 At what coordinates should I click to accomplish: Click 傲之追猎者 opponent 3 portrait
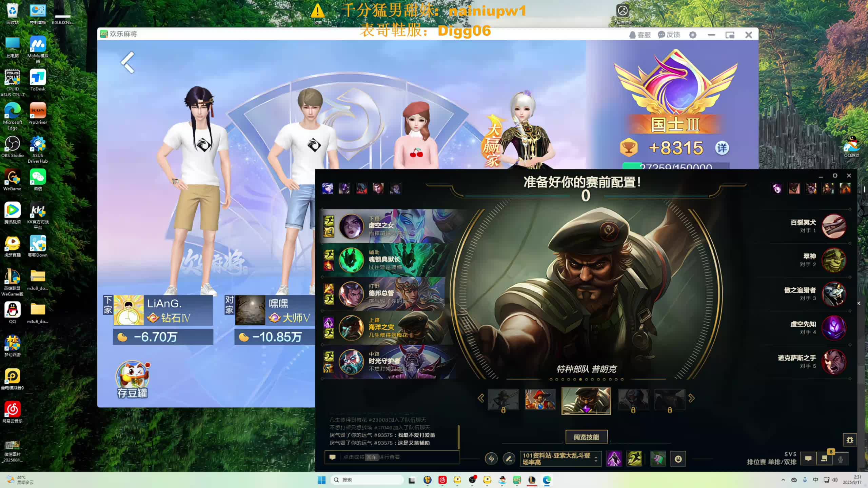[834, 294]
